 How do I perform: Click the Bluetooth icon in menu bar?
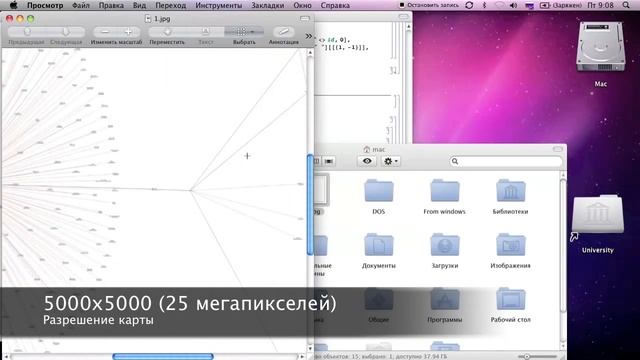[484, 5]
